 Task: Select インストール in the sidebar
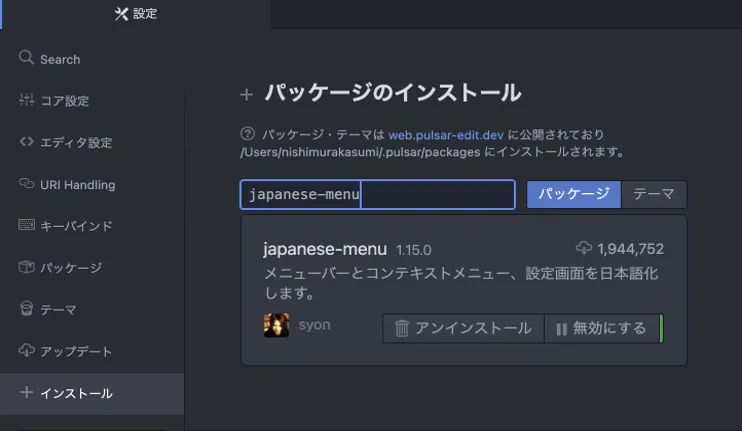click(92, 393)
